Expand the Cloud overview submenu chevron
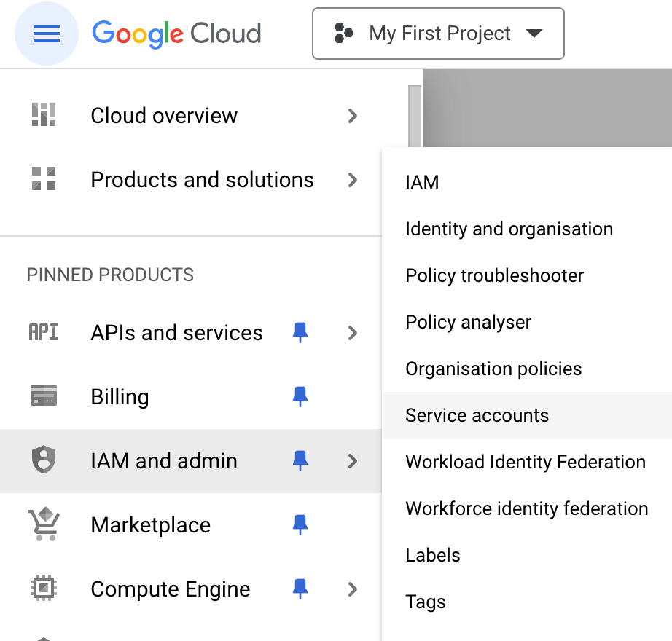The height and width of the screenshot is (641, 672). coord(353,115)
